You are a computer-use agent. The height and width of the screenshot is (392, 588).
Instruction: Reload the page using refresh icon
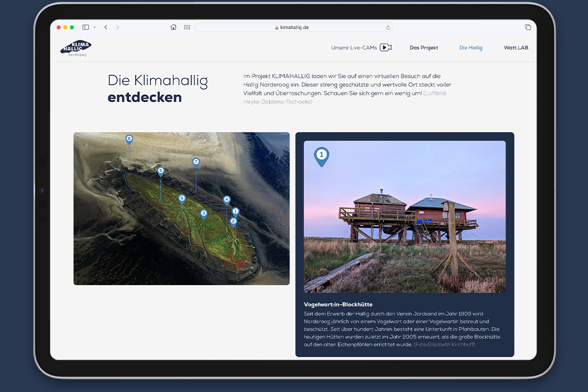[388, 27]
